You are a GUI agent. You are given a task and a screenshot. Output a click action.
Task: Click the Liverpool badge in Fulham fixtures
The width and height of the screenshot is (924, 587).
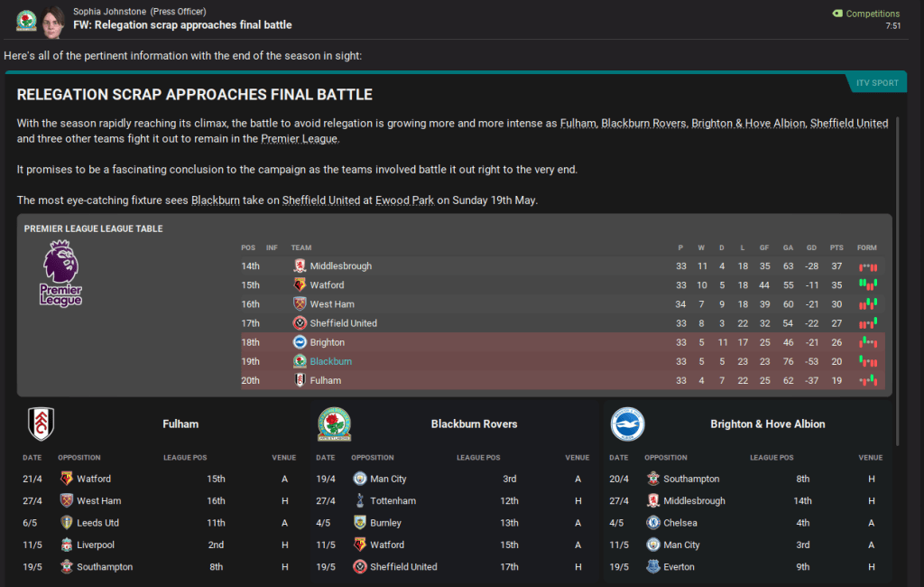coord(67,545)
